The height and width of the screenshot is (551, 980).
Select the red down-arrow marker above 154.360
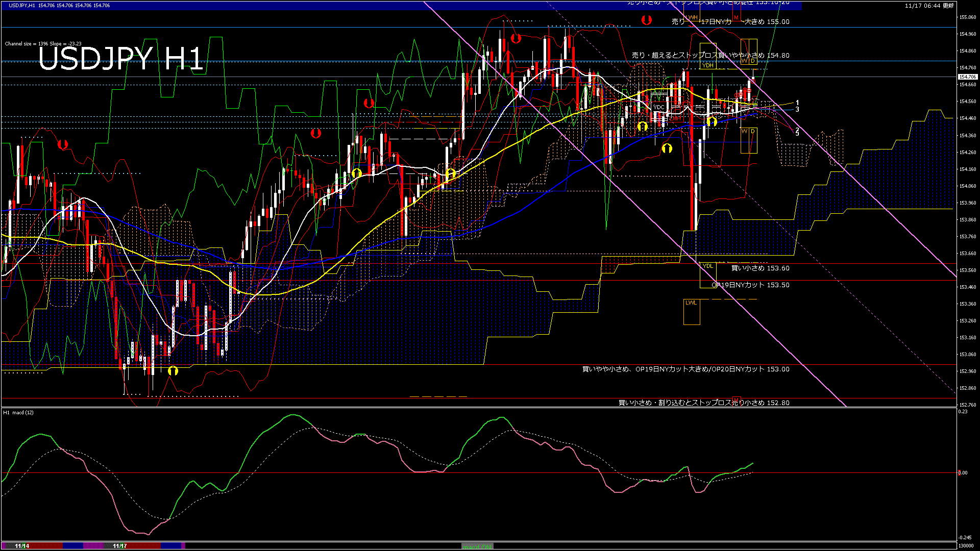(x=316, y=134)
